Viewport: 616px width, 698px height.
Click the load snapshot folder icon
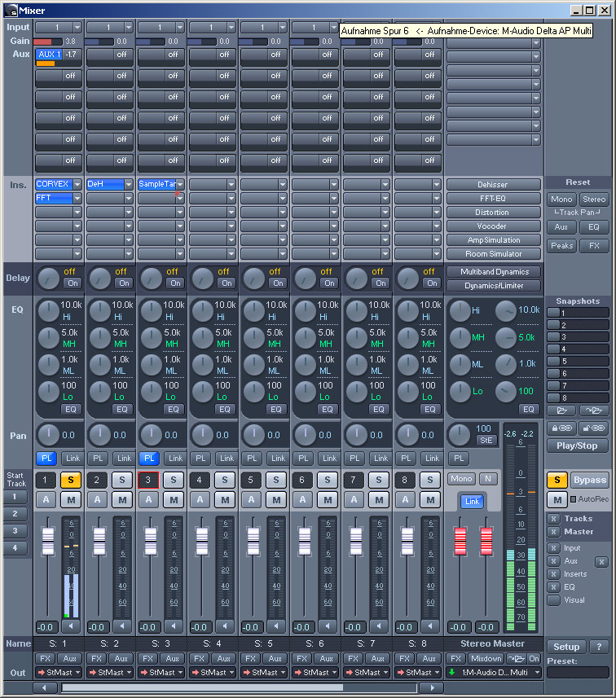pyautogui.click(x=562, y=410)
